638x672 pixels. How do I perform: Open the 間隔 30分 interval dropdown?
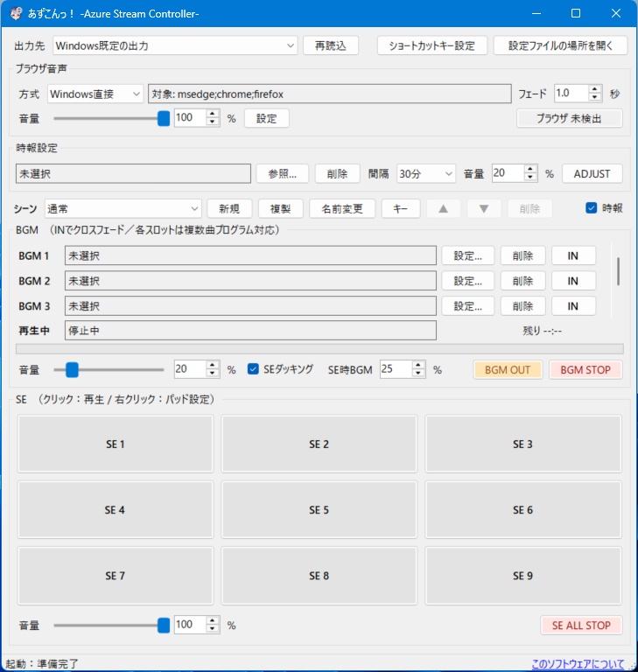(x=425, y=173)
